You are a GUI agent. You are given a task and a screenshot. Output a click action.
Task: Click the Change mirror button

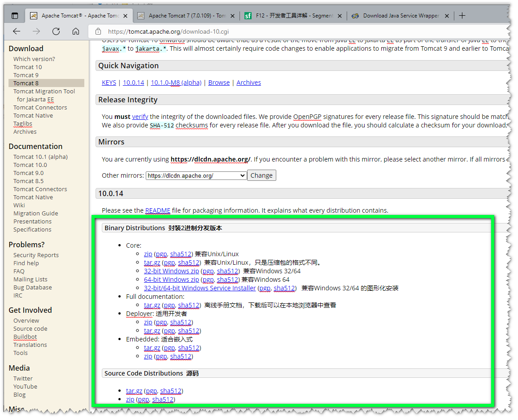tap(261, 175)
